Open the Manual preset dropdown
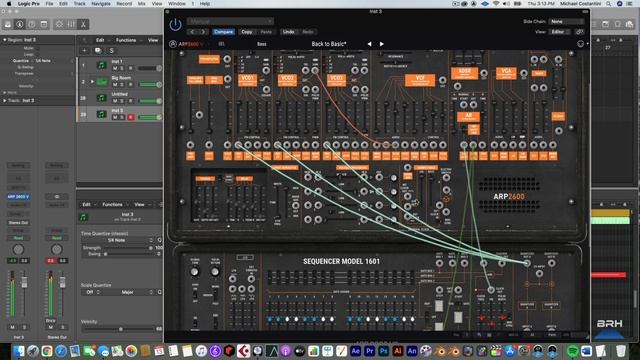This screenshot has width=640, height=360. (x=230, y=21)
